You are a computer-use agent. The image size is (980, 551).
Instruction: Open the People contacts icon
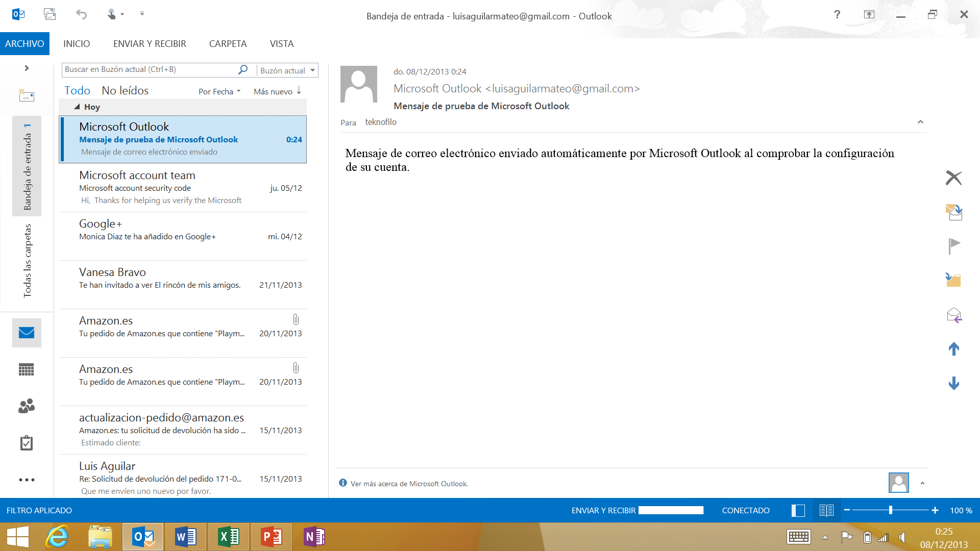pyautogui.click(x=26, y=406)
